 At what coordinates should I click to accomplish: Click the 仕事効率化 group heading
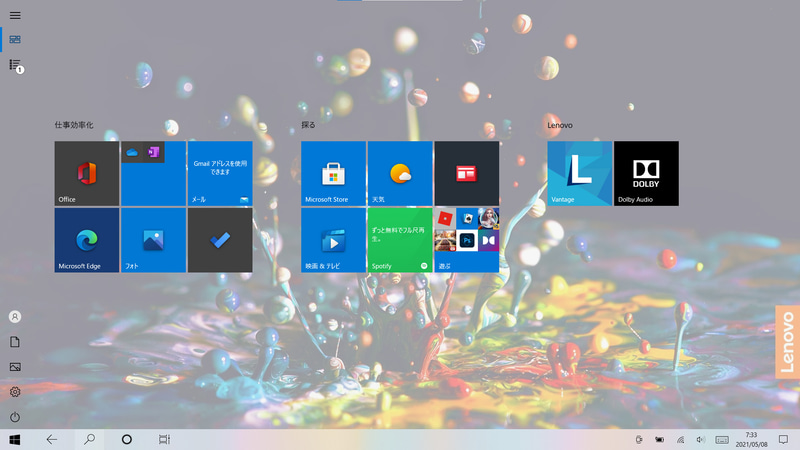[x=74, y=125]
